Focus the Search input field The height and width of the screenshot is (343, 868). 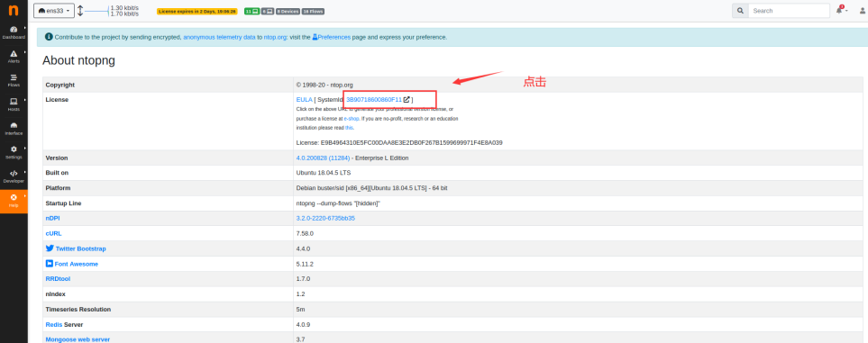click(x=789, y=11)
